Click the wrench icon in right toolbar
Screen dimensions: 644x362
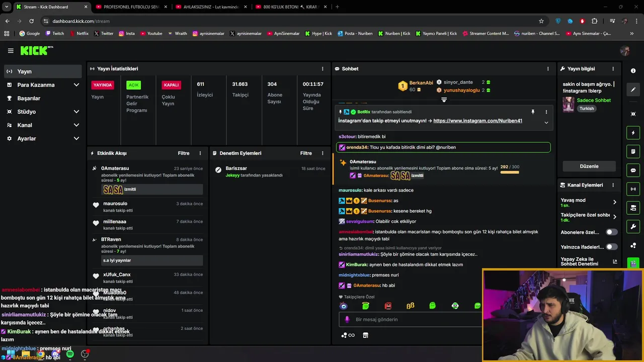[x=633, y=227]
